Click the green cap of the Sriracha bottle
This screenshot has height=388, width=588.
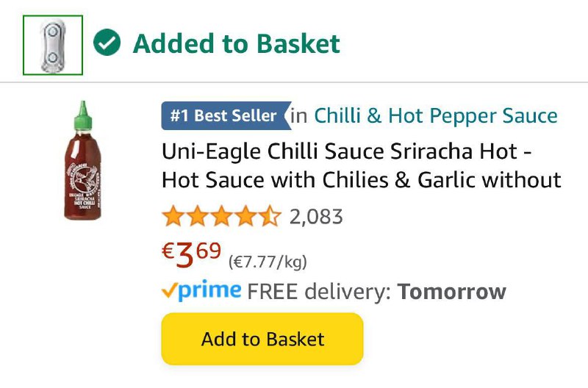click(83, 112)
